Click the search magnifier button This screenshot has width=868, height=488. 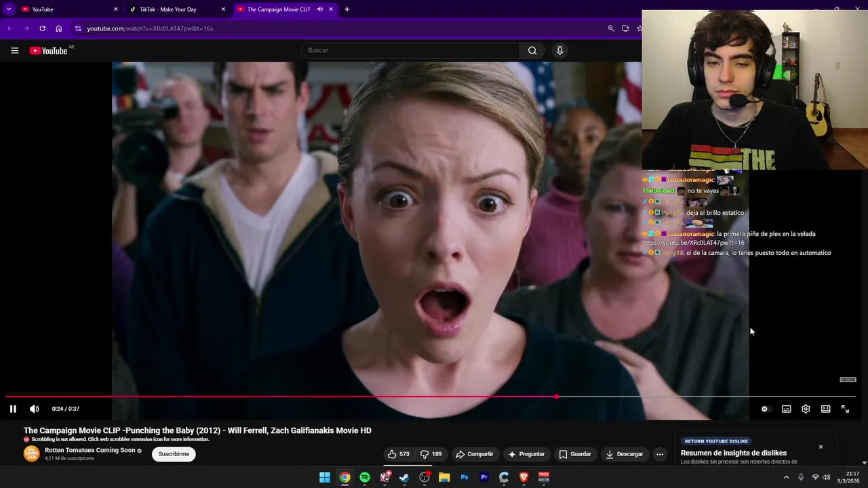(x=532, y=50)
